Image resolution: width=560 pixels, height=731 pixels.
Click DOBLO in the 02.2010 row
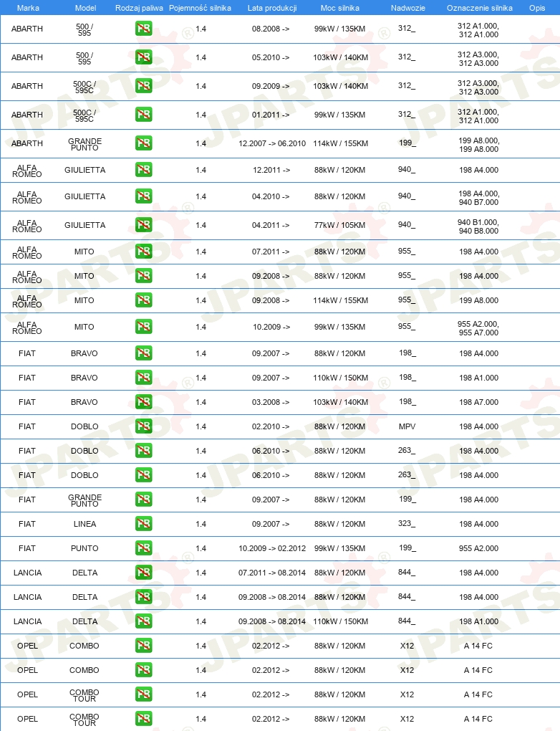click(x=85, y=426)
